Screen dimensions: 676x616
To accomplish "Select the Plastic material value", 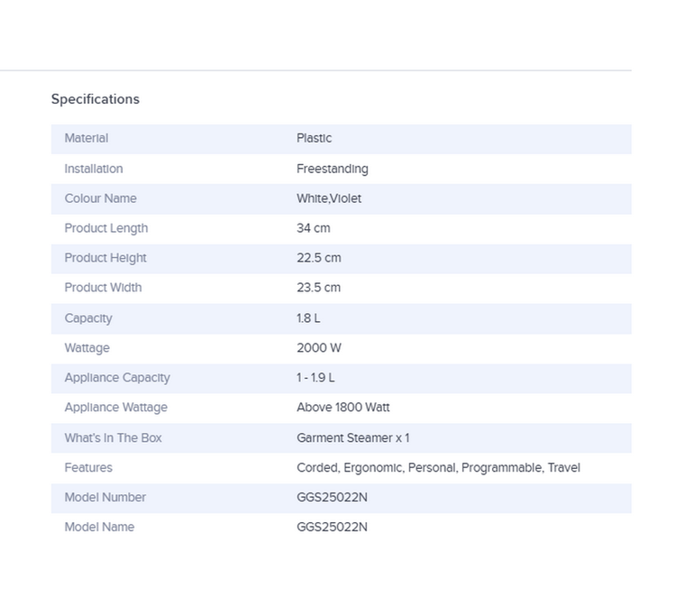I will 314,138.
